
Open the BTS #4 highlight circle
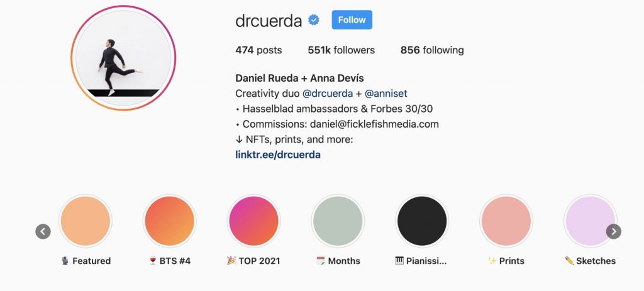[169, 221]
